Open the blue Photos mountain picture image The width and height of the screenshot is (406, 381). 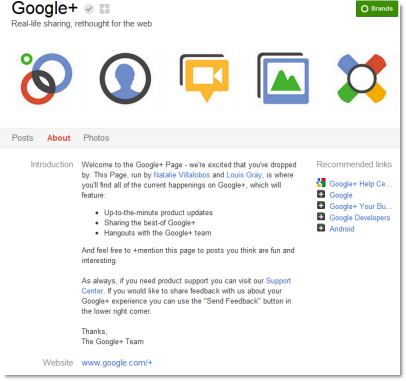pyautogui.click(x=283, y=78)
